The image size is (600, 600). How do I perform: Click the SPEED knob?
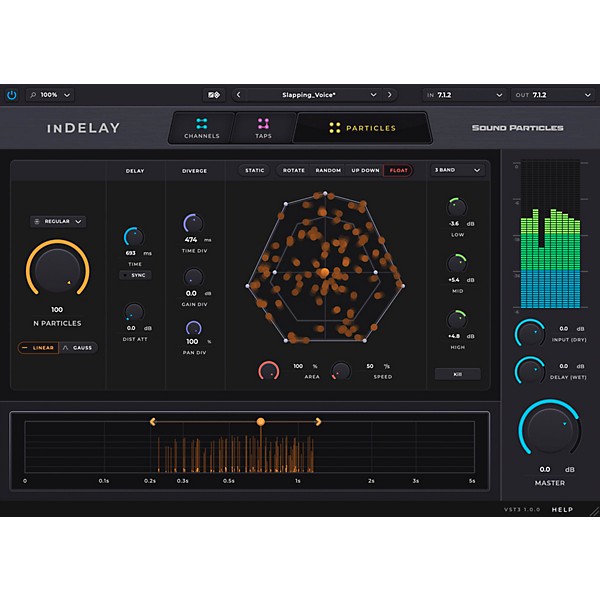[341, 371]
